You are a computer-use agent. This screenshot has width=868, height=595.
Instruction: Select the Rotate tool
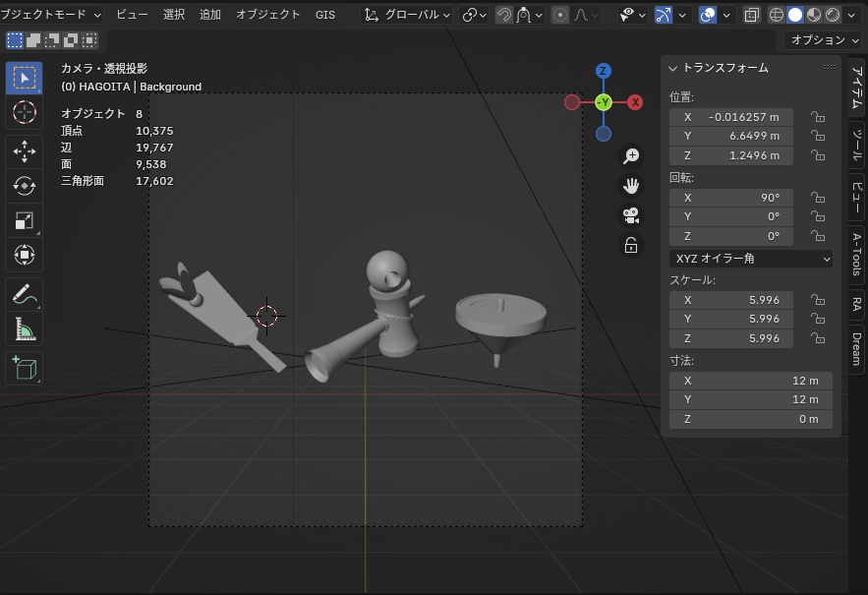25,185
